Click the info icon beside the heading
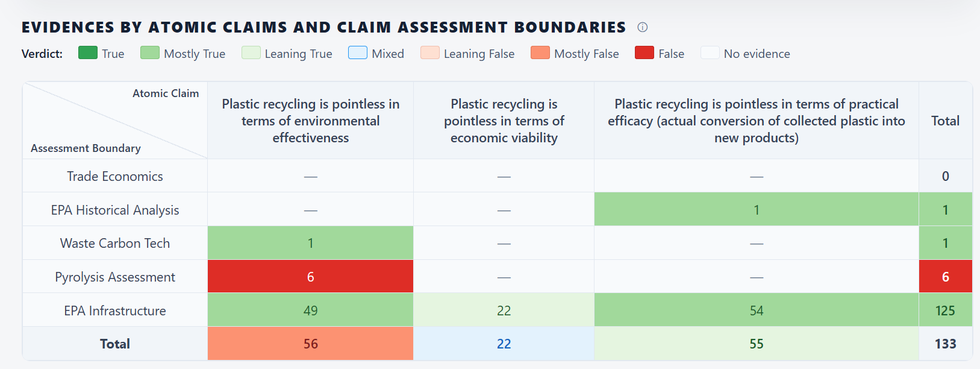This screenshot has width=980, height=369. coord(643,27)
